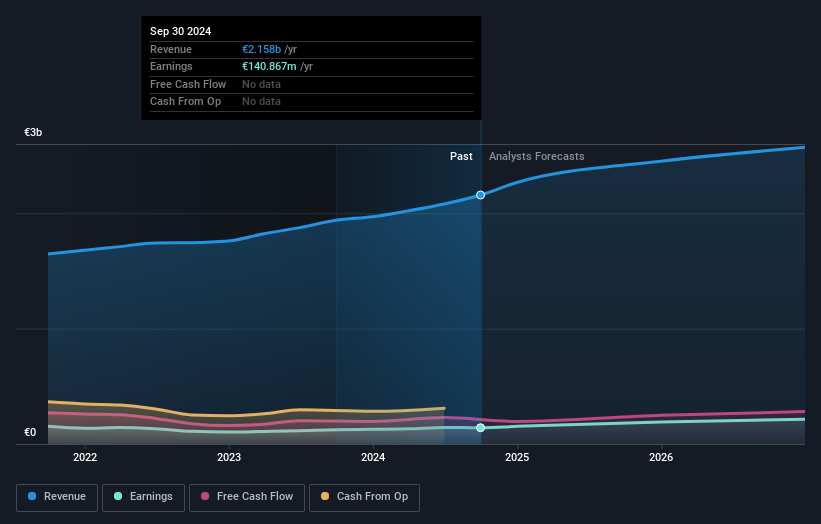Click the tooltip Free Cash Flow label
821x524 pixels.
point(188,84)
